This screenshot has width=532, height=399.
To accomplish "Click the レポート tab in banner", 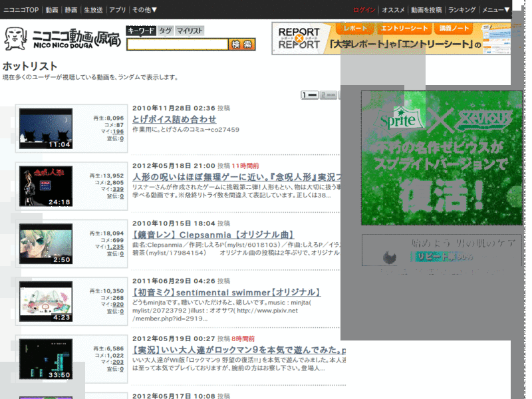I will click(x=354, y=28).
